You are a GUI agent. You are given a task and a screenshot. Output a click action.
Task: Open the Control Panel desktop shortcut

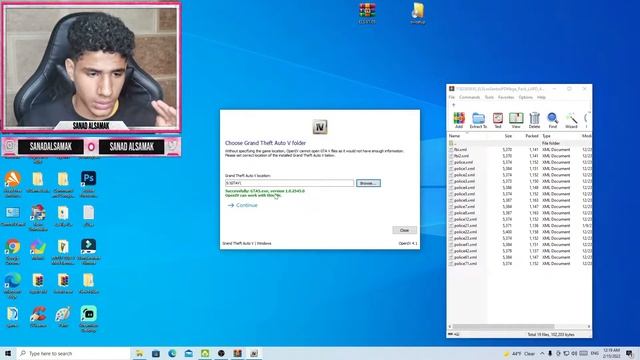tap(13, 217)
